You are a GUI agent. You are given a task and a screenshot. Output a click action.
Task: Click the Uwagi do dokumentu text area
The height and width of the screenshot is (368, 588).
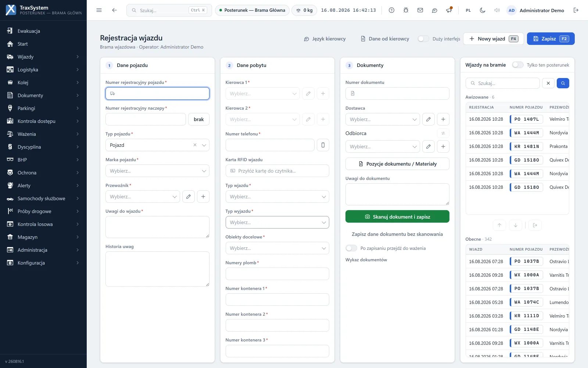point(397,194)
